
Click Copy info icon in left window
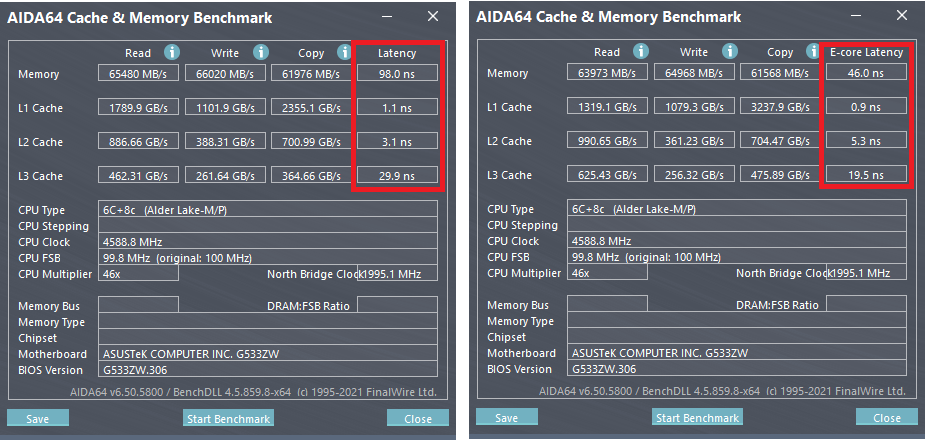[344, 53]
